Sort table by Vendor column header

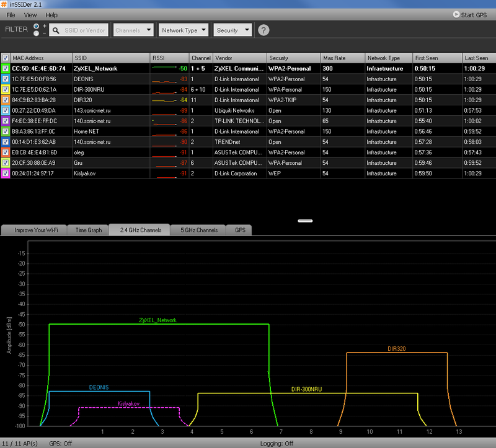tap(240, 58)
